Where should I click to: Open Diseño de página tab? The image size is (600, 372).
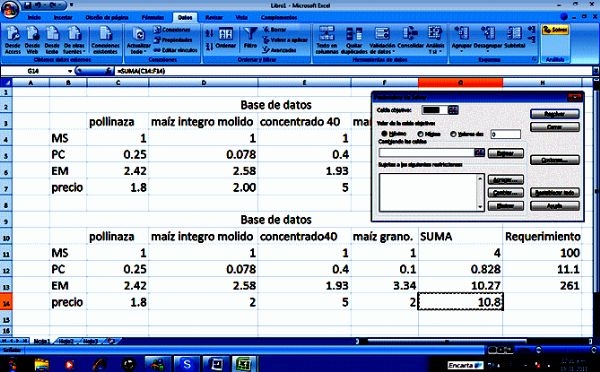pos(107,17)
